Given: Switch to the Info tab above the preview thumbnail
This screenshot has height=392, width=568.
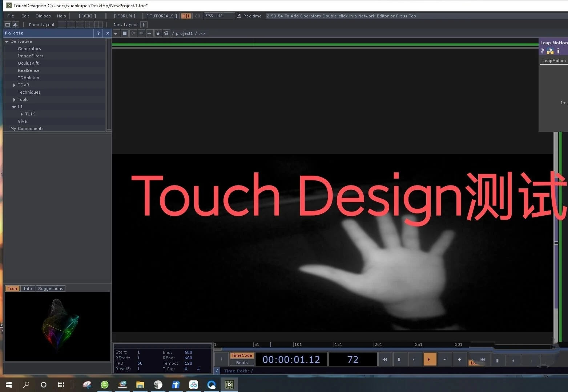Looking at the screenshot, I should [28, 288].
